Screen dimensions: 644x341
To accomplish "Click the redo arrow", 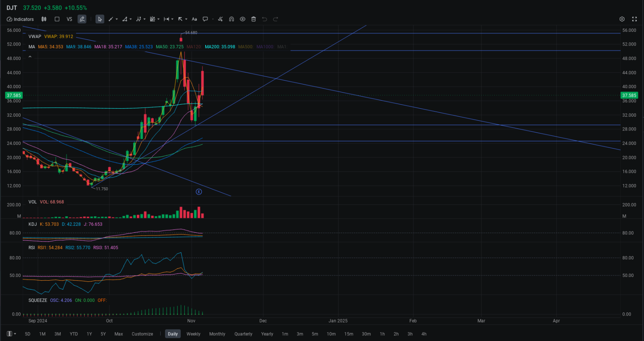I will [276, 19].
